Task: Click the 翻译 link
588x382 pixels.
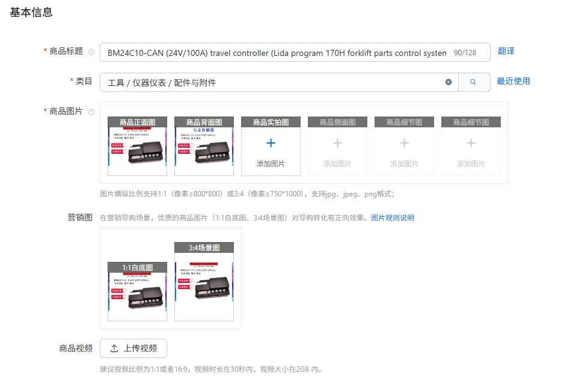Action: pos(506,51)
